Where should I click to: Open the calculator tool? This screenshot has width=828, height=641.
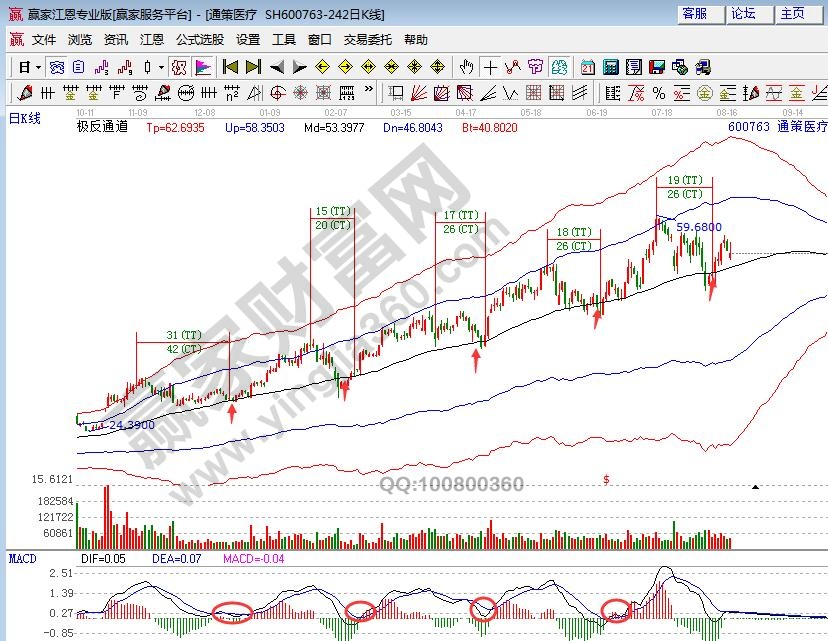609,67
